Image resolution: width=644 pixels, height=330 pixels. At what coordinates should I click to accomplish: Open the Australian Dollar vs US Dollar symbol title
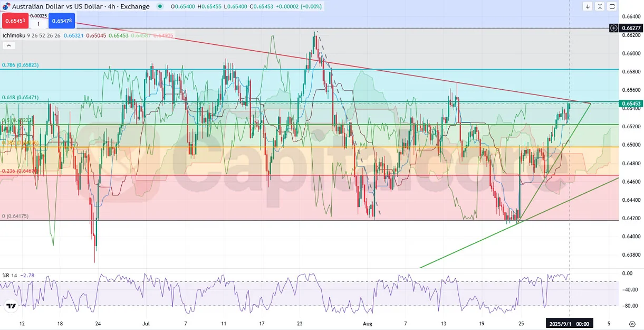click(81, 6)
